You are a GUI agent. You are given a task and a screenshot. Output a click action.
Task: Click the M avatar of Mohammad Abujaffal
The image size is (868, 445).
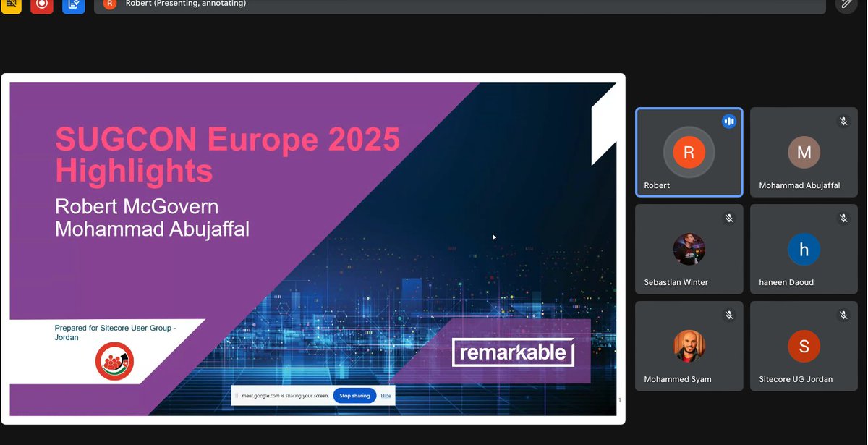pyautogui.click(x=804, y=152)
